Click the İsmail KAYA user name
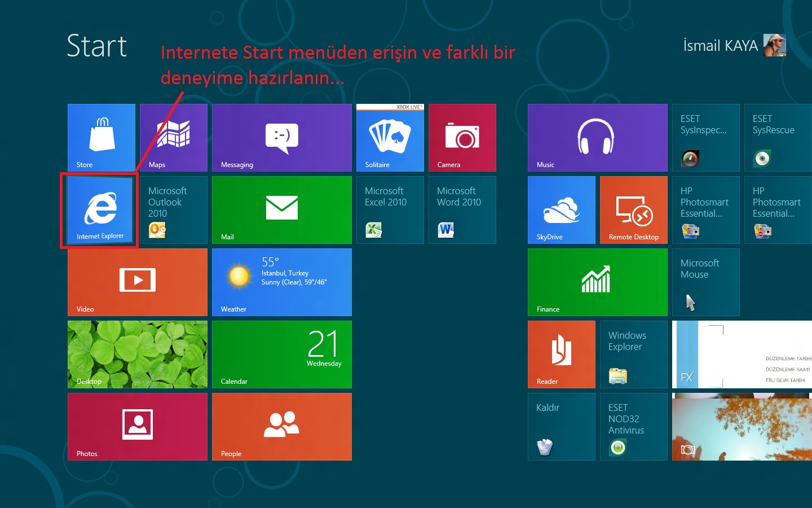The height and width of the screenshot is (508, 812). pos(721,46)
